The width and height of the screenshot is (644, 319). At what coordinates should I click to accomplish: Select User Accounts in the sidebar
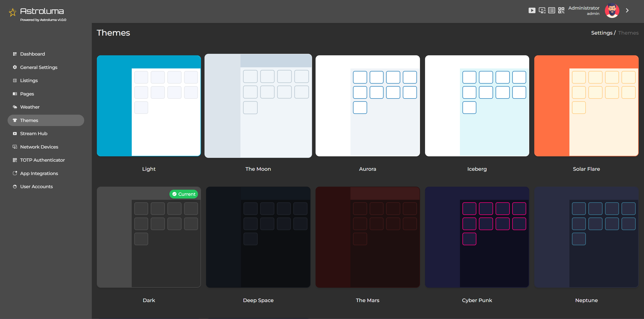coord(36,186)
